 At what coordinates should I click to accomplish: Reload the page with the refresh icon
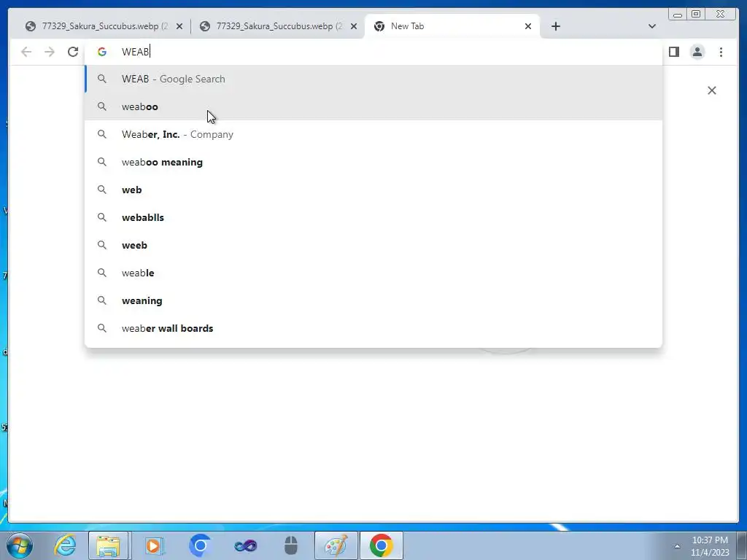click(73, 52)
